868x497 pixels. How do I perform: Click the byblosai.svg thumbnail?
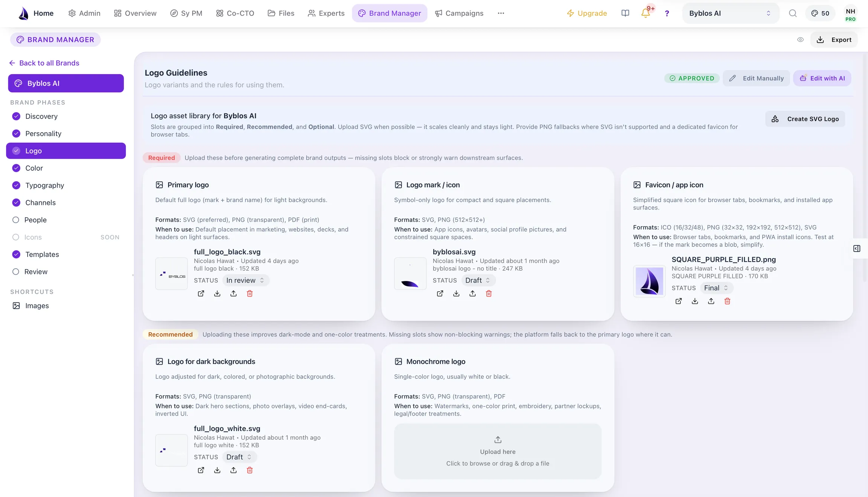[410, 274]
